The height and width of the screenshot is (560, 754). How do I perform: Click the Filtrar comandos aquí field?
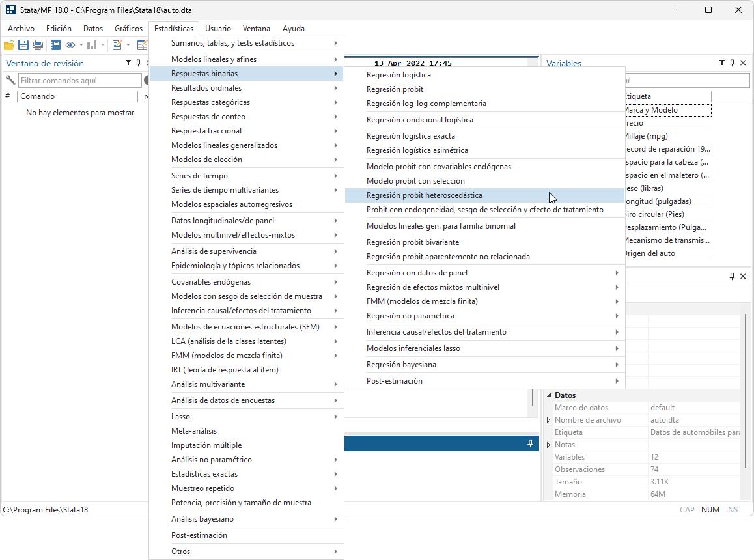click(80, 80)
